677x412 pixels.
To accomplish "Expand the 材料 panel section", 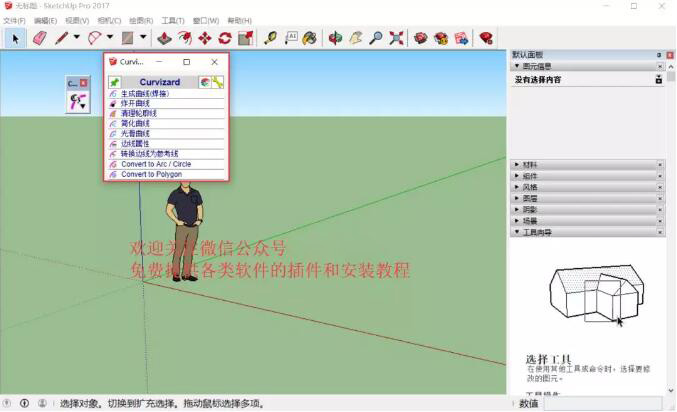I will coord(516,165).
